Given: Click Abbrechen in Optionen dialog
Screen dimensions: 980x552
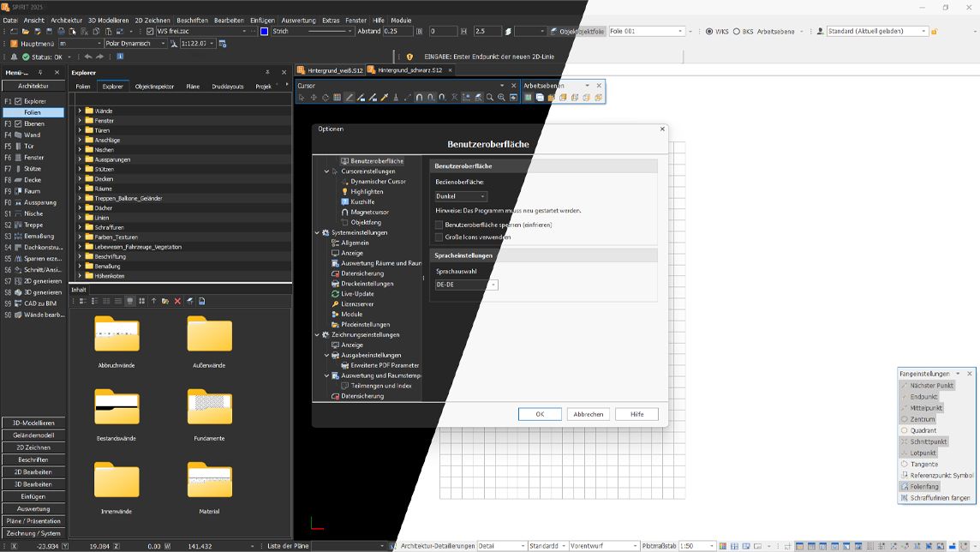Looking at the screenshot, I should click(x=589, y=415).
